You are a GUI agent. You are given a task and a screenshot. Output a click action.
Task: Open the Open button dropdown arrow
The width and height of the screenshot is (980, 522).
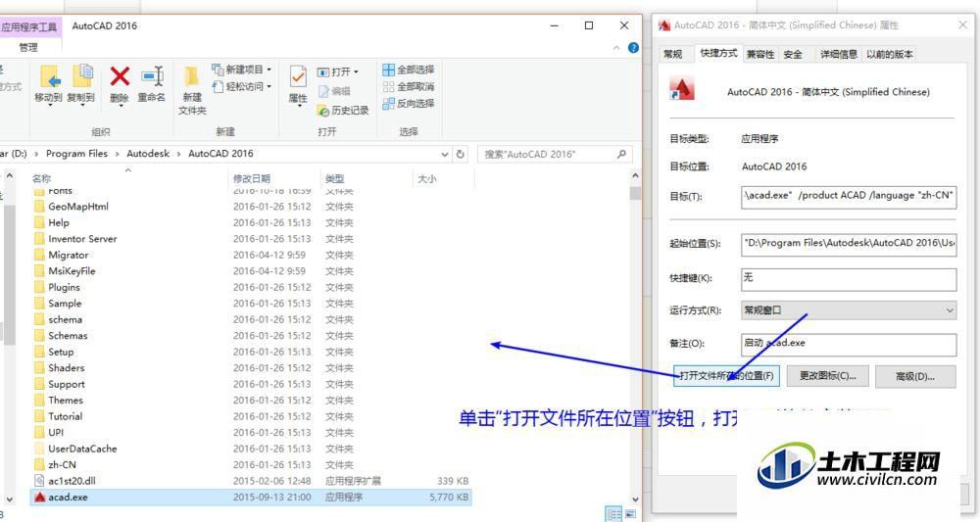click(x=356, y=71)
